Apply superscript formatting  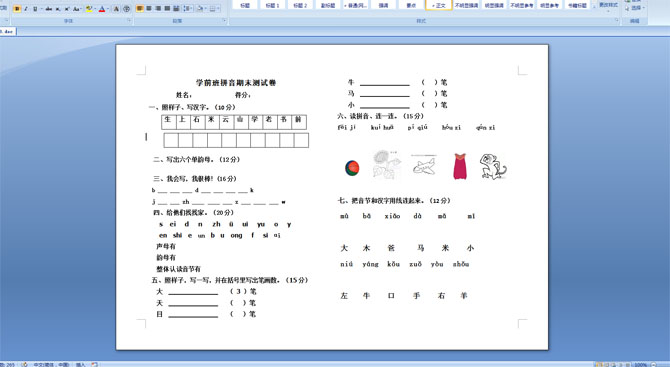click(67, 9)
